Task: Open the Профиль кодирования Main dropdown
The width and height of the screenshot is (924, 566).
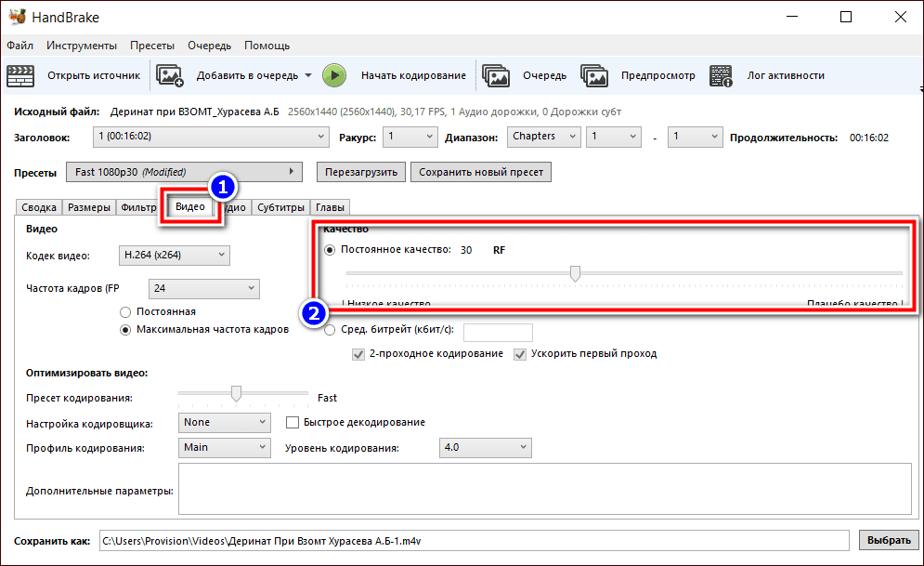Action: click(x=225, y=447)
